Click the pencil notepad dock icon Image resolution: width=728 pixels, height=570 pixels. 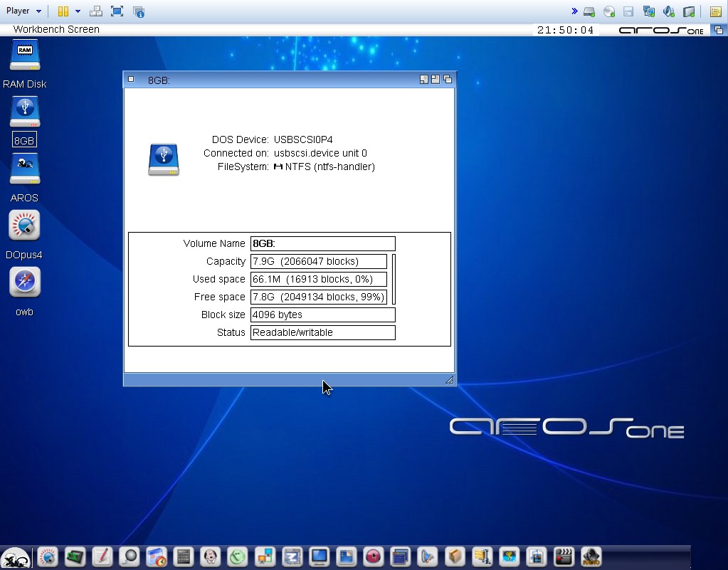102,556
